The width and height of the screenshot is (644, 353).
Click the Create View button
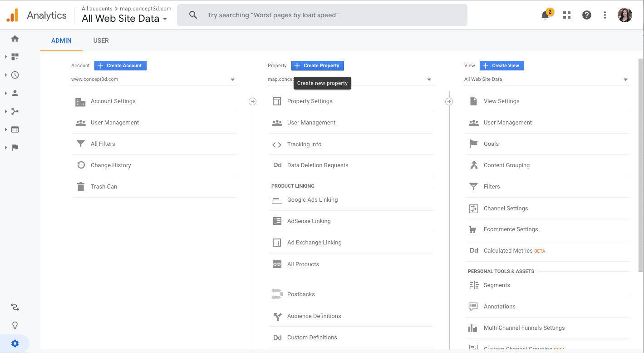pos(502,66)
